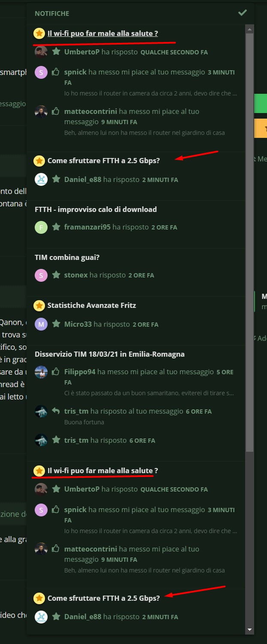
Task: Click the star badge beside Statistiche Avanzate Fritz
Action: 39,305
